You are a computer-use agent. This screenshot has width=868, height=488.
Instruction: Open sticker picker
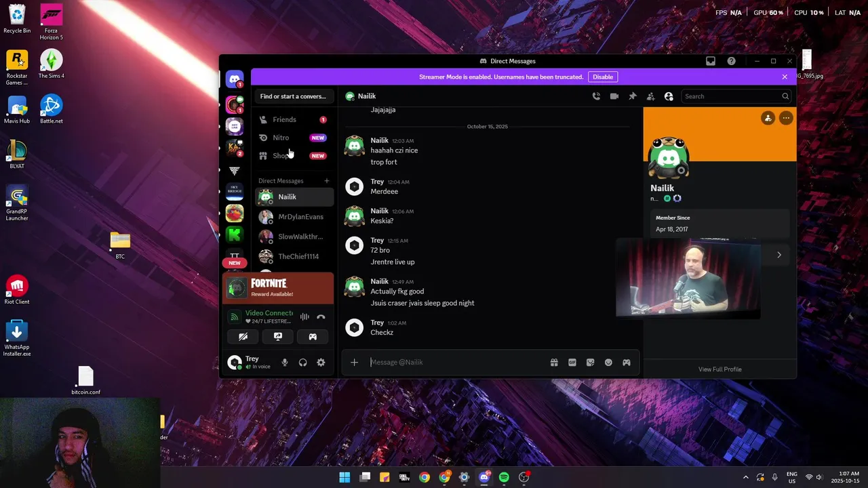point(591,363)
